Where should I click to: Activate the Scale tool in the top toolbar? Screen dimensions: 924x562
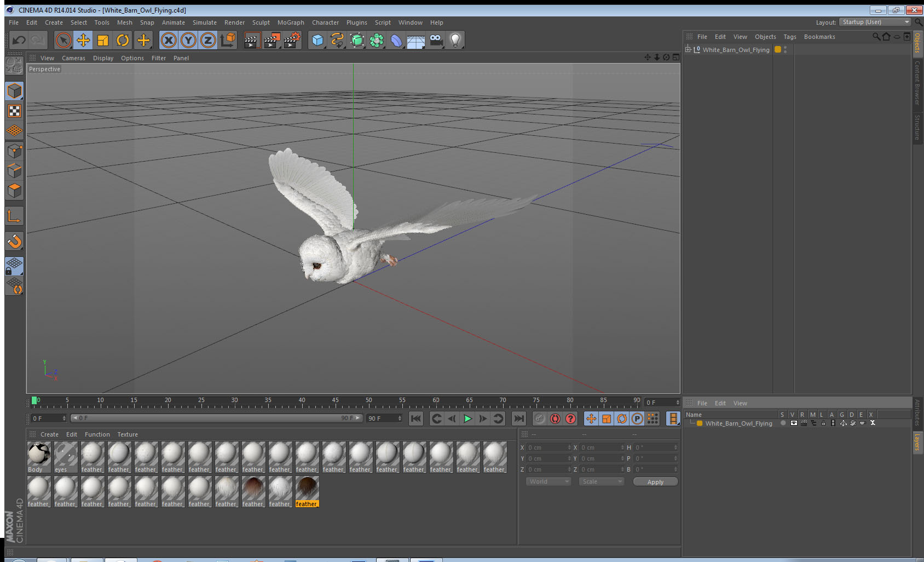(103, 40)
